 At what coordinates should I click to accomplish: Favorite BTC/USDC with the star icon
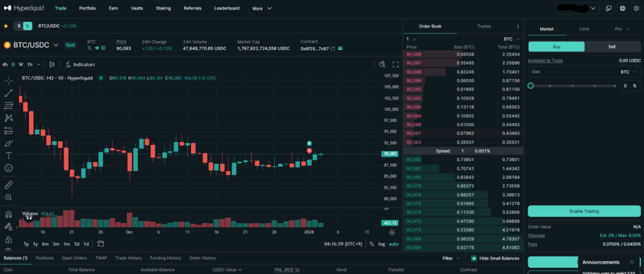6,26
